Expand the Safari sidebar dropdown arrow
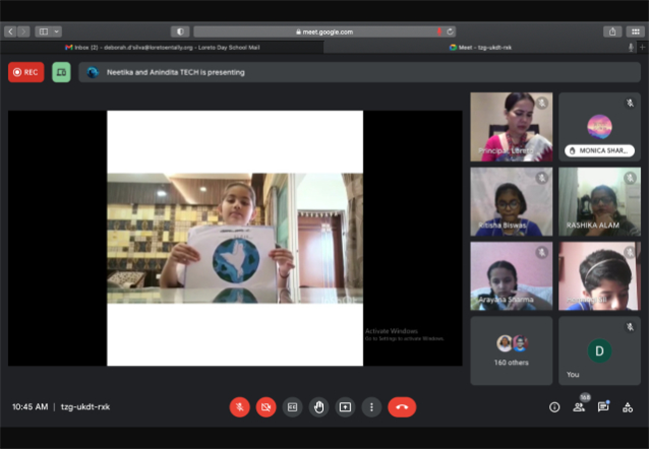 click(x=56, y=31)
